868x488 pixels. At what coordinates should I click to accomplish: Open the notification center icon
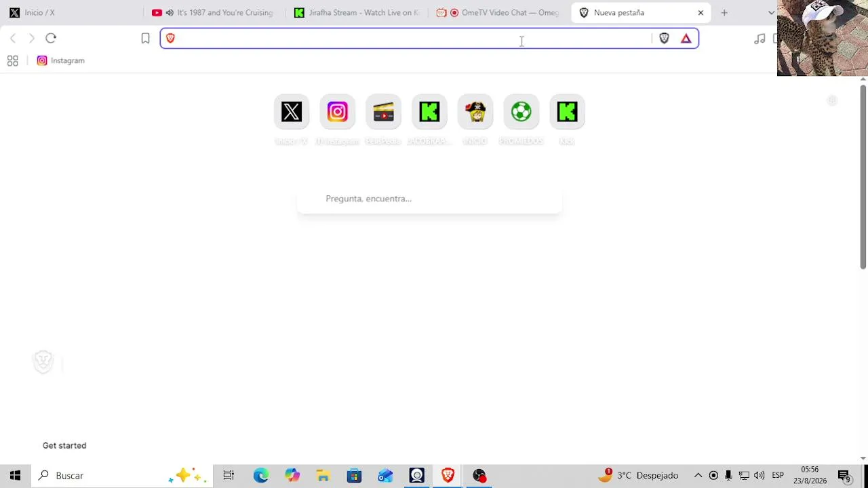tap(844, 476)
